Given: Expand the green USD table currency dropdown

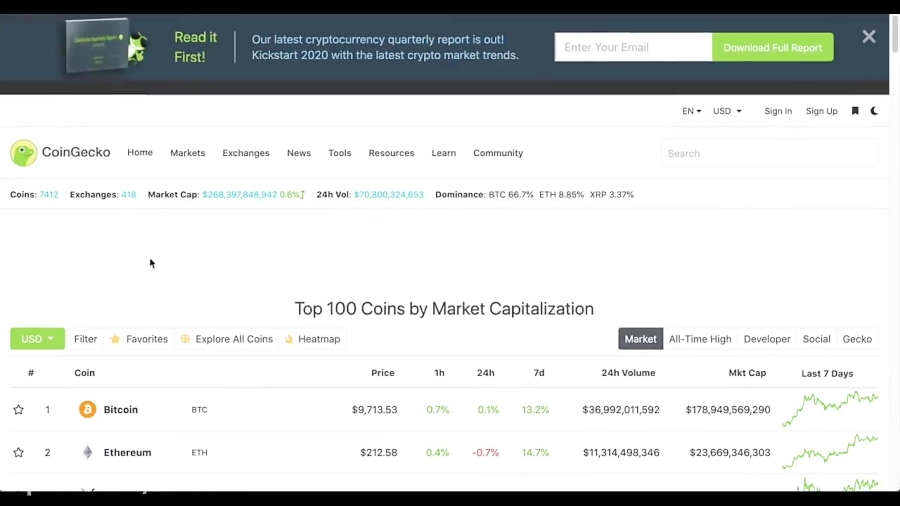Looking at the screenshot, I should 37,338.
